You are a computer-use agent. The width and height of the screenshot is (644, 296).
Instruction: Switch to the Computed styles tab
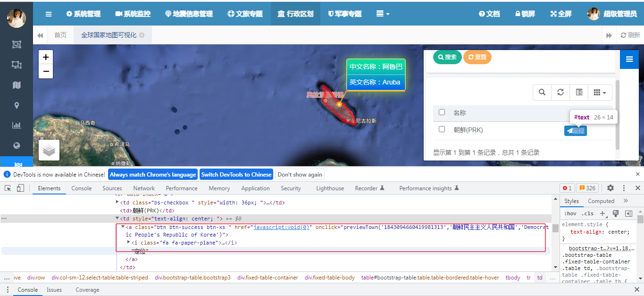coord(601,201)
